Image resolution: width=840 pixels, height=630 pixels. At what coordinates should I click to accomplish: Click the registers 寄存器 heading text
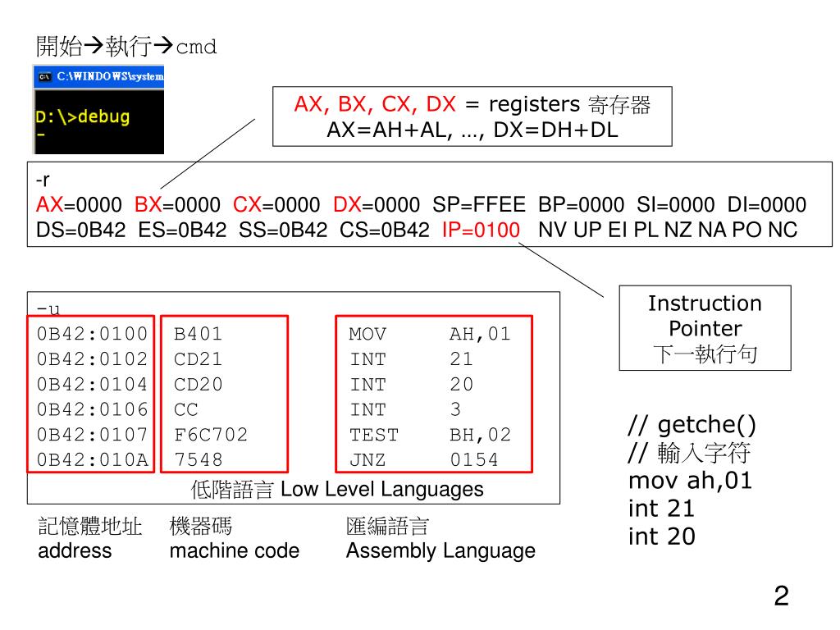click(x=570, y=104)
